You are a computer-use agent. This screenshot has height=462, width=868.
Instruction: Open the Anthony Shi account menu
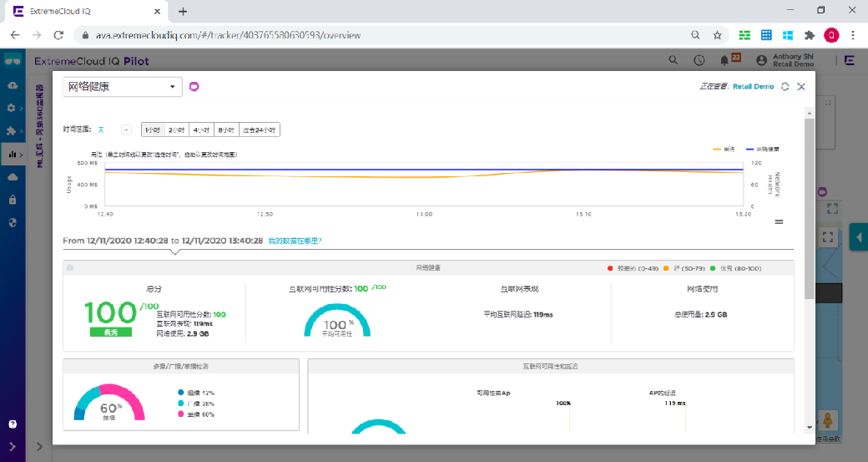click(x=785, y=60)
